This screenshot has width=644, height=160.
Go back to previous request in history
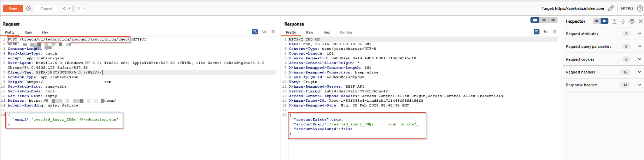64,8
